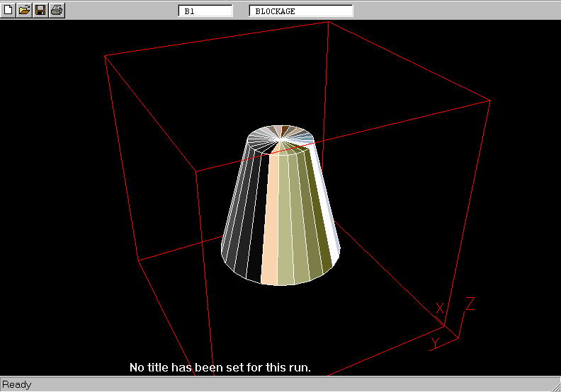The height and width of the screenshot is (392, 561).
Task: Click the red X axis label
Action: (x=440, y=309)
